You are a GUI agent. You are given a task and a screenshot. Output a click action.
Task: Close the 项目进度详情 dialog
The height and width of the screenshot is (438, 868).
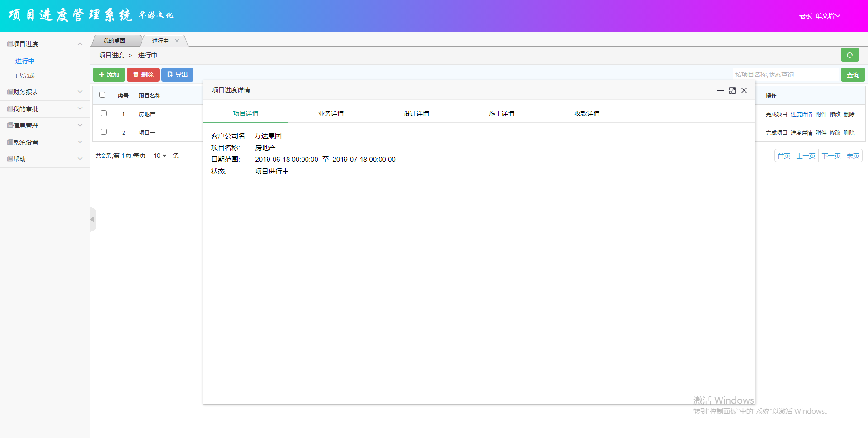[x=744, y=90]
